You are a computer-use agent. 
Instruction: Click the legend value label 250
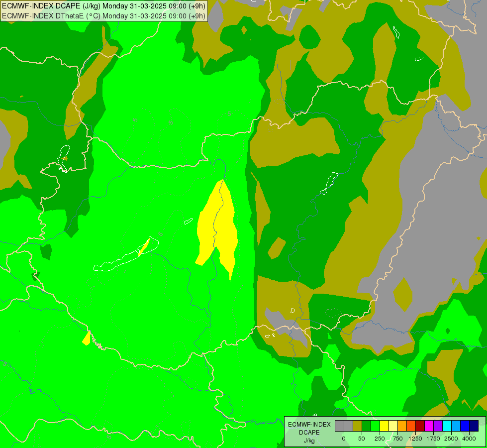(380, 439)
